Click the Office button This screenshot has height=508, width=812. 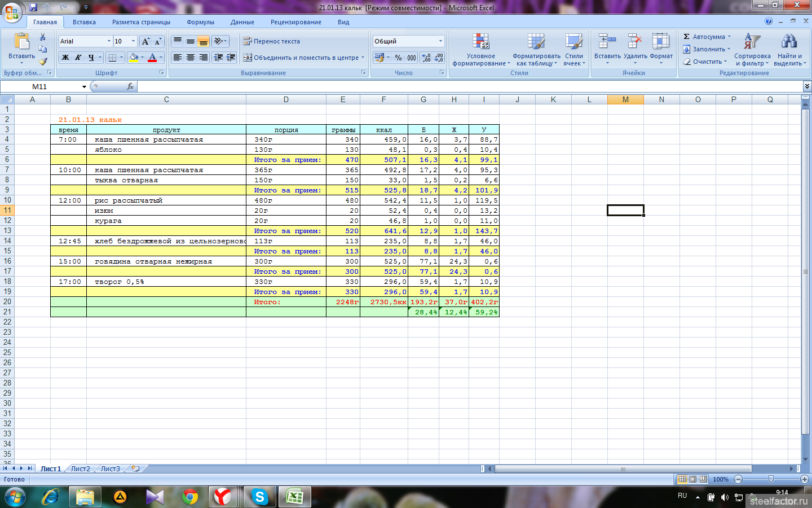pos(12,11)
